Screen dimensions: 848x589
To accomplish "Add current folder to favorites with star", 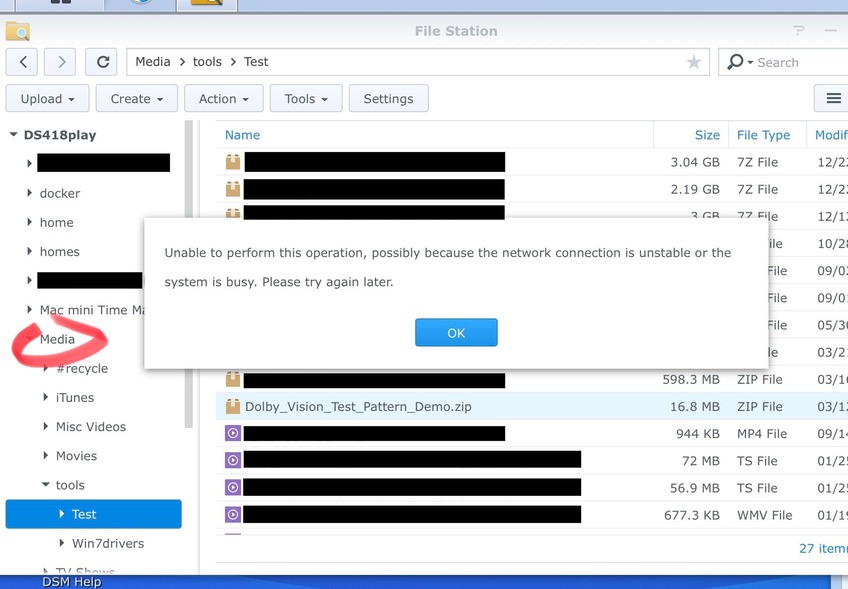I will (693, 62).
